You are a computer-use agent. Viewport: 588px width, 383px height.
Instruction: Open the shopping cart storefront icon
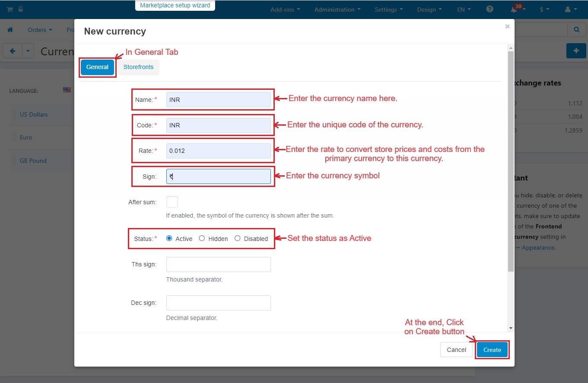click(x=10, y=9)
